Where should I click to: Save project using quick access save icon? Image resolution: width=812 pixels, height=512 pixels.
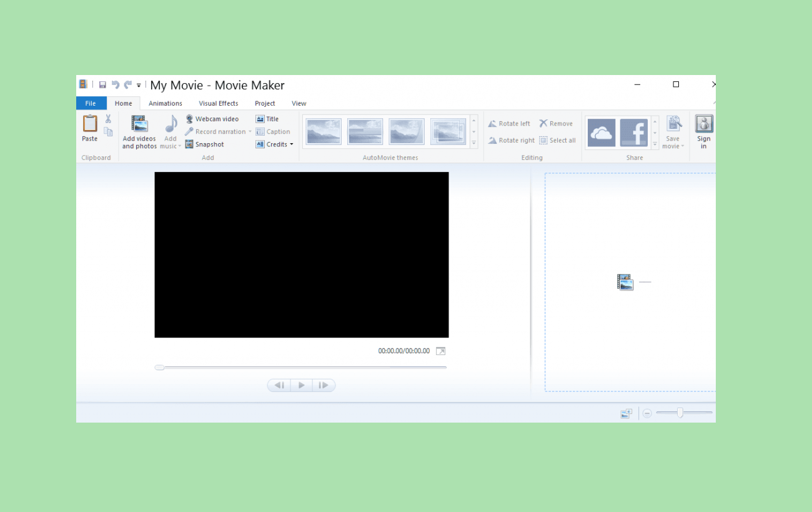[102, 85]
